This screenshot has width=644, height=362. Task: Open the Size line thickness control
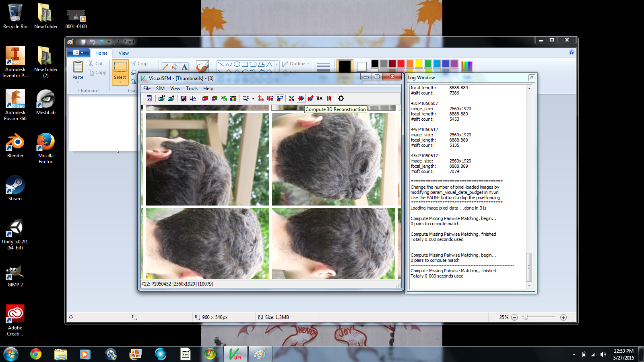tap(323, 66)
